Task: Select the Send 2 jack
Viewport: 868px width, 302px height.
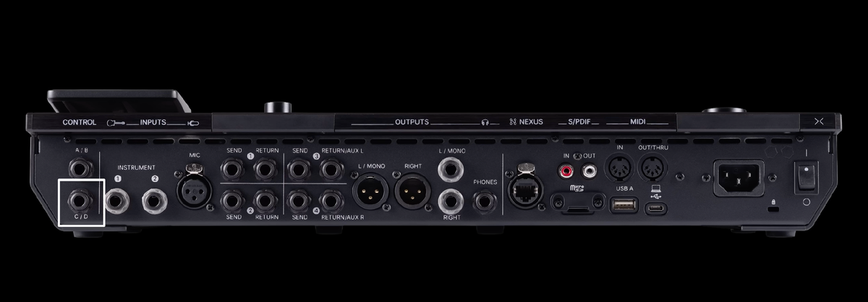Action: (234, 199)
